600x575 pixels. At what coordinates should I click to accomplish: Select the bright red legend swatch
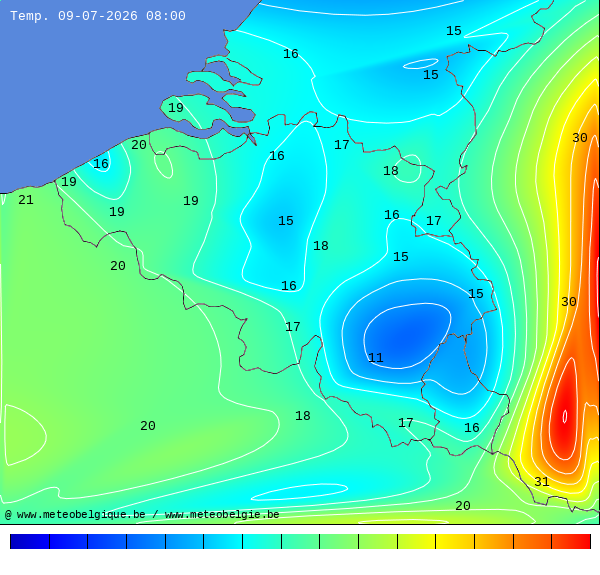pyautogui.click(x=571, y=541)
